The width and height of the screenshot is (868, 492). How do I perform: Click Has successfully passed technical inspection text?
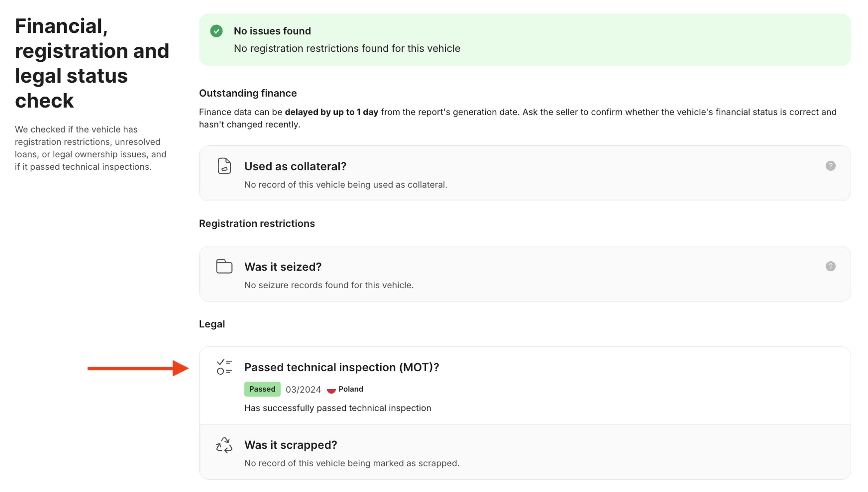tap(337, 408)
